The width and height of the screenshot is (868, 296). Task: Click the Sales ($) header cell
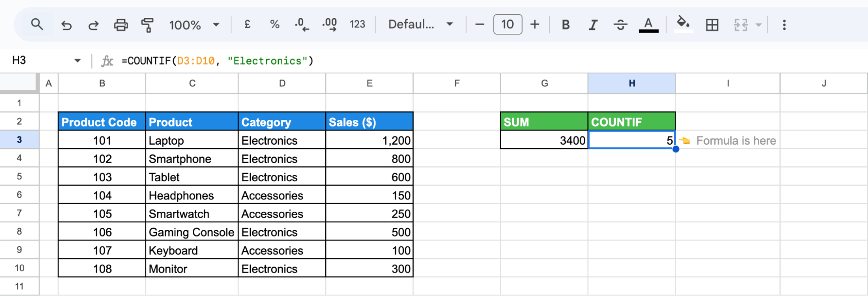[370, 122]
